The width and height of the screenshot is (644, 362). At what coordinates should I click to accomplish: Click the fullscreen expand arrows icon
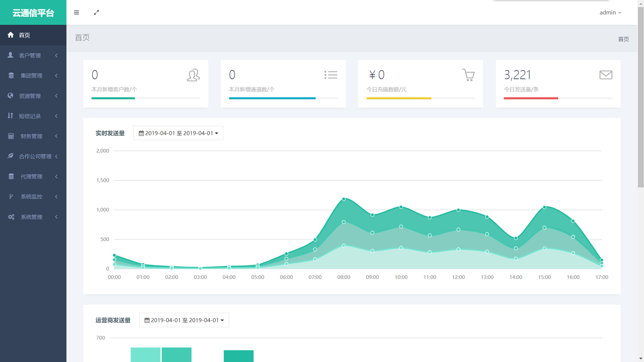pos(97,12)
